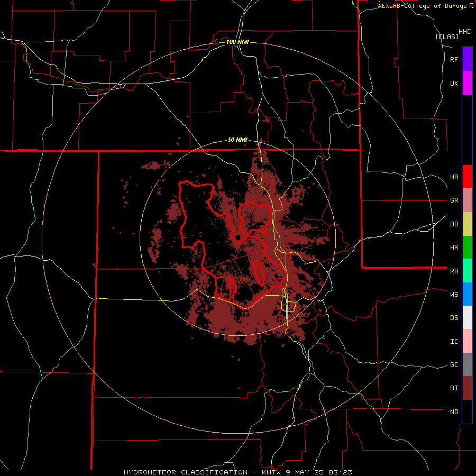Click the magenta UK color swatch

[467, 83]
